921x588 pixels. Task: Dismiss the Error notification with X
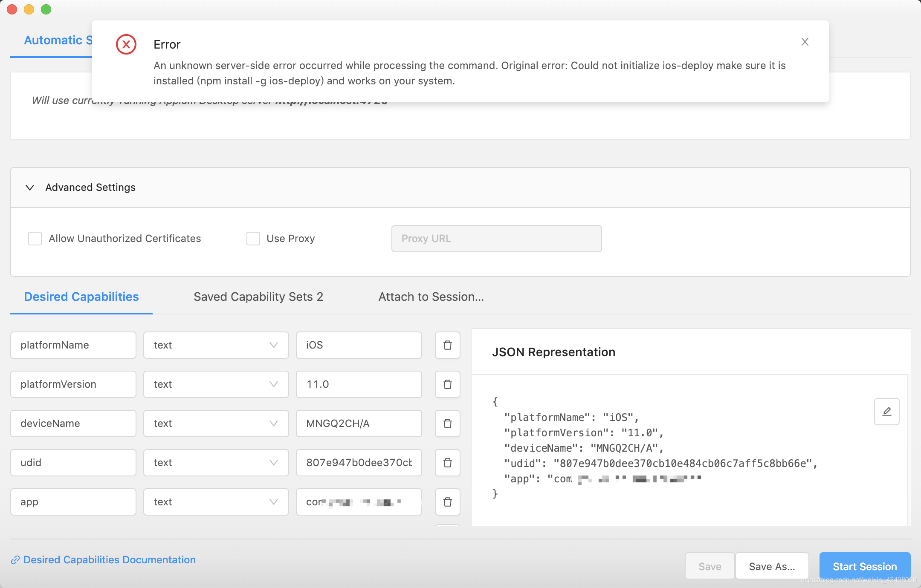click(805, 42)
